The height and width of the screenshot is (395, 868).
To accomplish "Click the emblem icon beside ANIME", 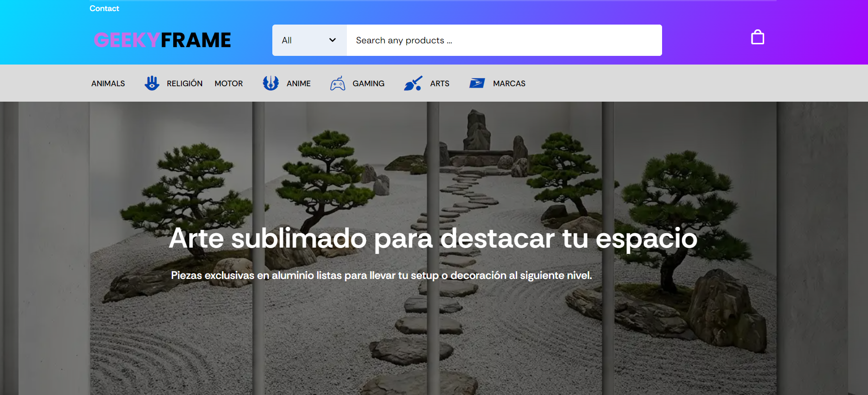I will pyautogui.click(x=271, y=83).
